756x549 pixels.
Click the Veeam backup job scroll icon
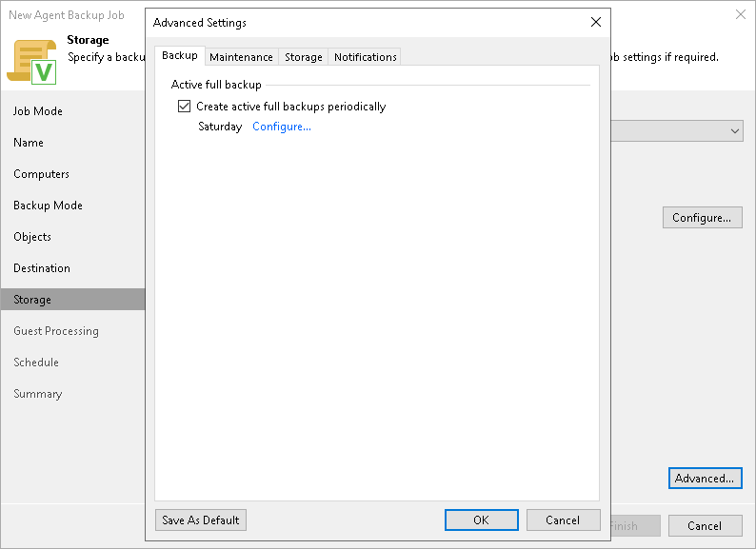click(31, 62)
